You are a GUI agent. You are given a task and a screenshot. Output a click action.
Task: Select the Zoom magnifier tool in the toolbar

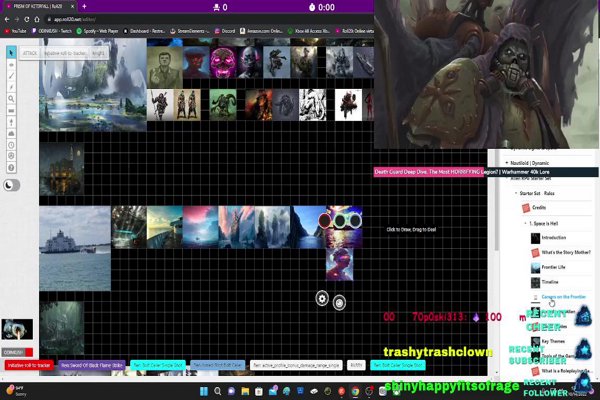click(x=11, y=99)
